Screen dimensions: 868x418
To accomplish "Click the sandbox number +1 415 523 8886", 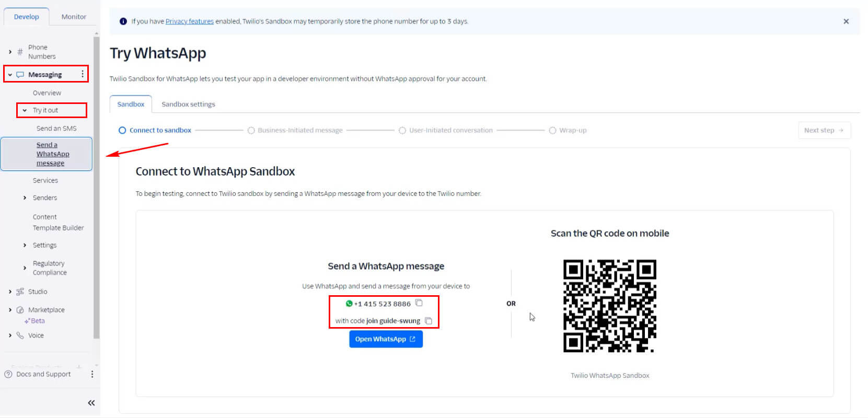I will 383,304.
